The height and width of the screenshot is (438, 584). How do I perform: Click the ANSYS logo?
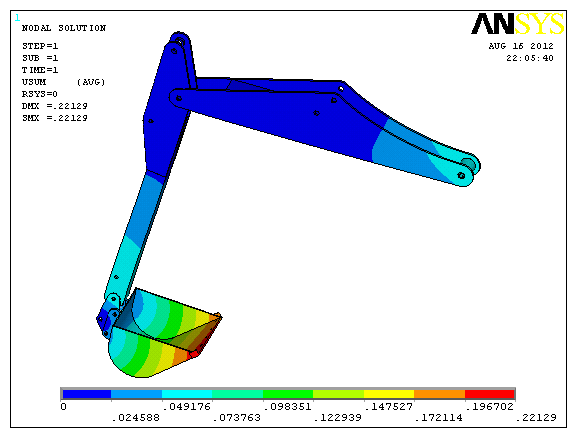pos(518,23)
